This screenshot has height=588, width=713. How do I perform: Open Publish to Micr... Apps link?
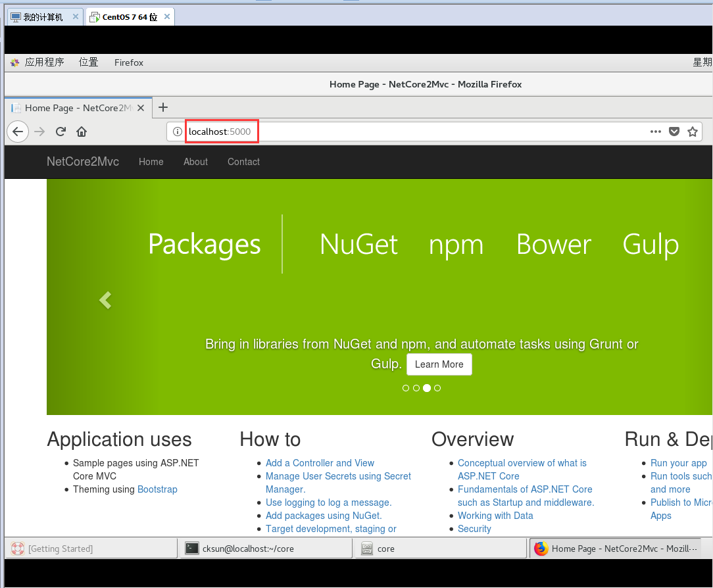[681, 509]
